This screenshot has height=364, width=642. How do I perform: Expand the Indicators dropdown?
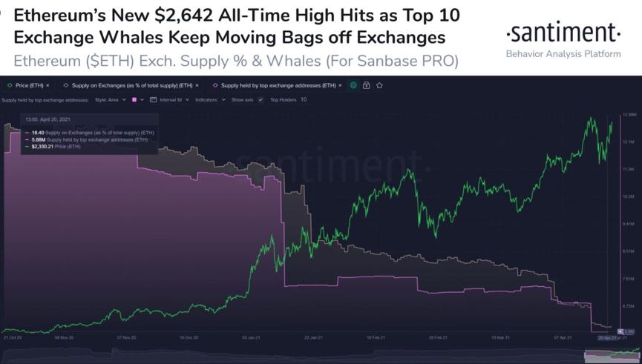pyautogui.click(x=210, y=100)
